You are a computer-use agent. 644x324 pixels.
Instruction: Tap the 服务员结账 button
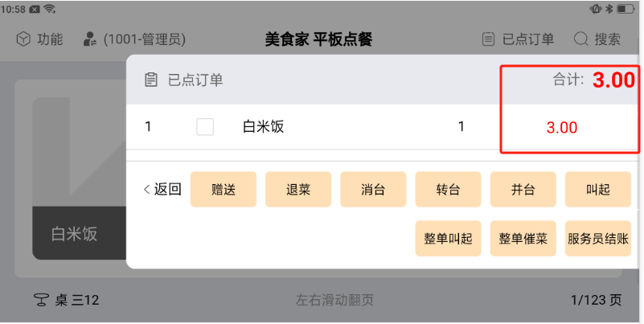[597, 239]
